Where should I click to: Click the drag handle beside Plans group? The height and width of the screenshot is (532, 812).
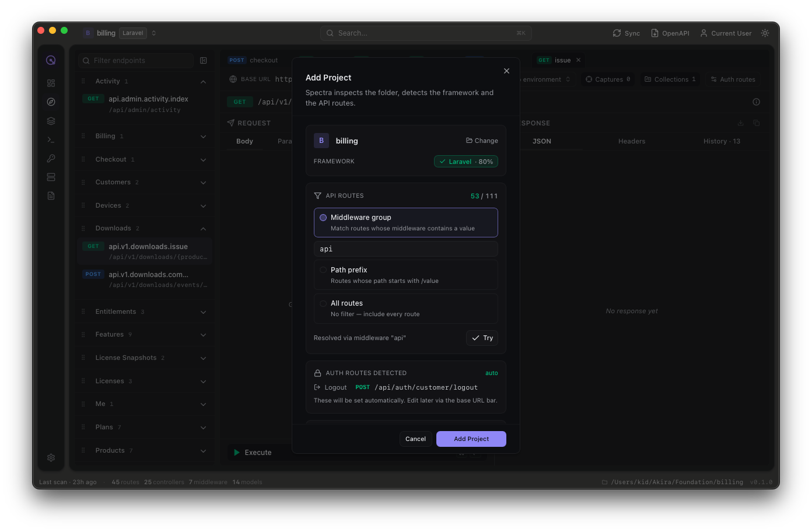83,427
